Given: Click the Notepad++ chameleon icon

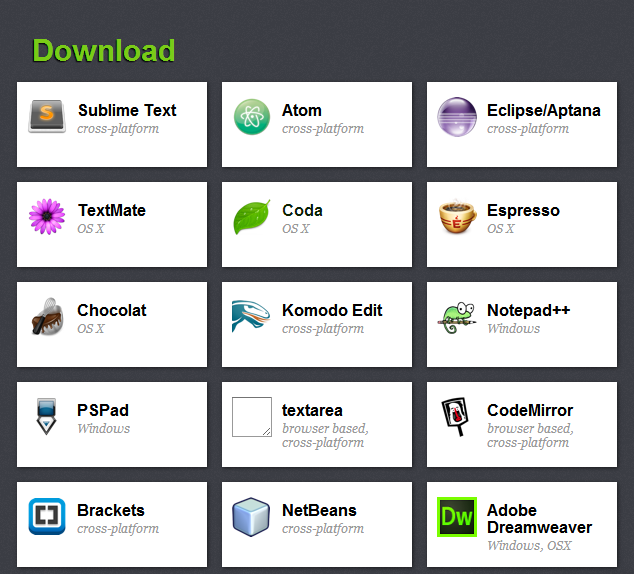Looking at the screenshot, I should [457, 318].
